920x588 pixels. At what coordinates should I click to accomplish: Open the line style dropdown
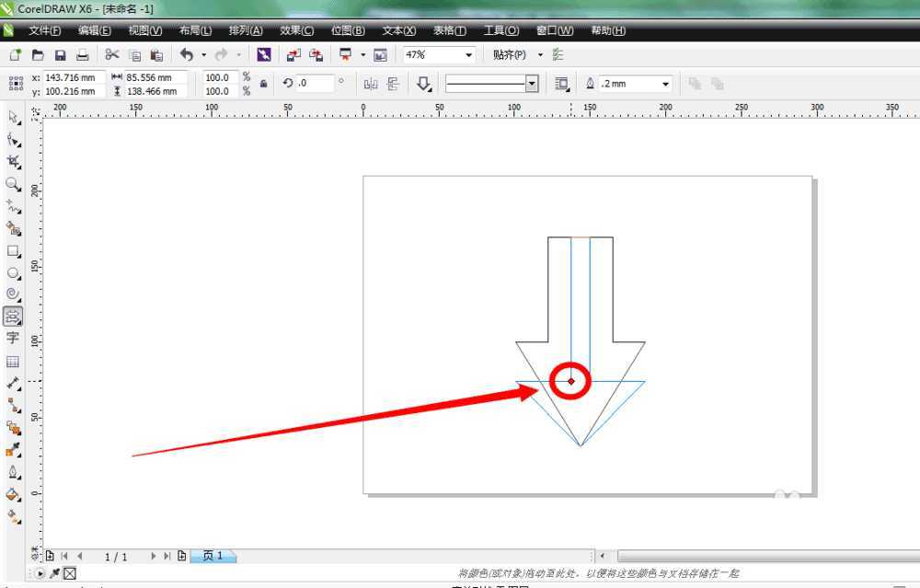point(532,84)
